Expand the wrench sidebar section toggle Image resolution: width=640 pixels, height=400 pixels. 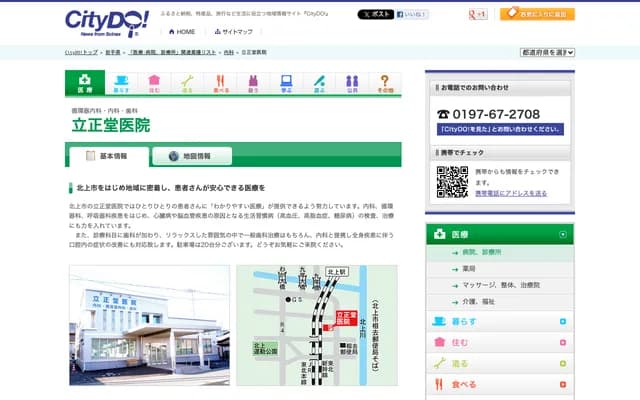[563, 363]
